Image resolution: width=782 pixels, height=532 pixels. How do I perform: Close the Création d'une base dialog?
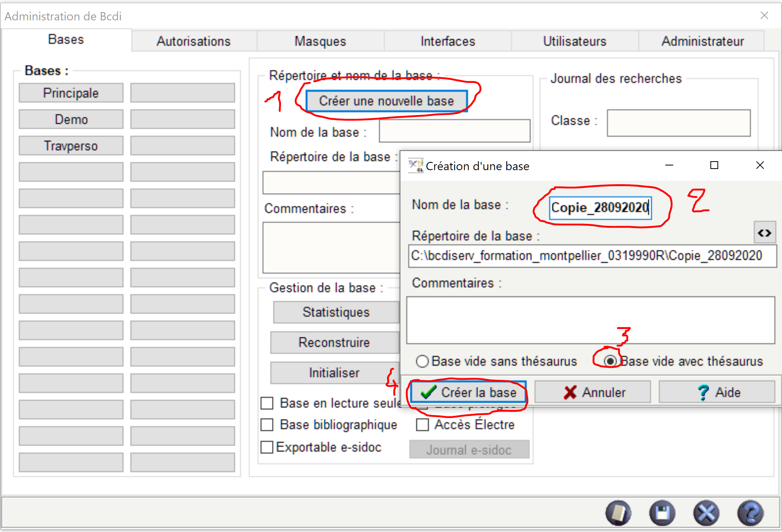pos(760,165)
